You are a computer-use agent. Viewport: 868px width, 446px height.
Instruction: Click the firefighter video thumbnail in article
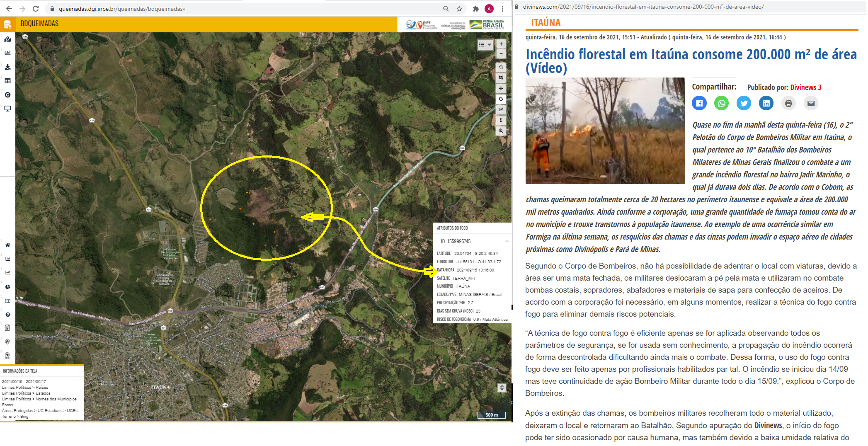pos(605,131)
